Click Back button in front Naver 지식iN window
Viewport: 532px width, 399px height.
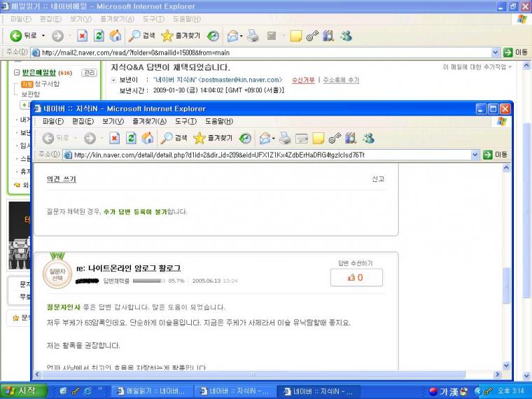click(x=56, y=138)
